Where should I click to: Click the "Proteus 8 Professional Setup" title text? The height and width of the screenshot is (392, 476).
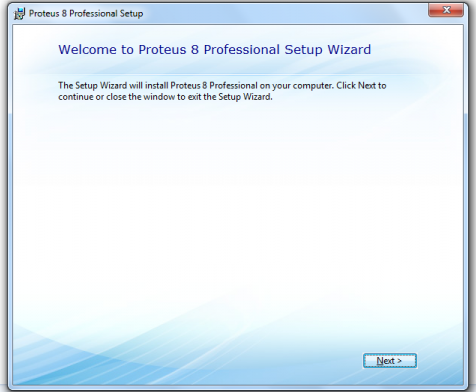[x=86, y=14]
